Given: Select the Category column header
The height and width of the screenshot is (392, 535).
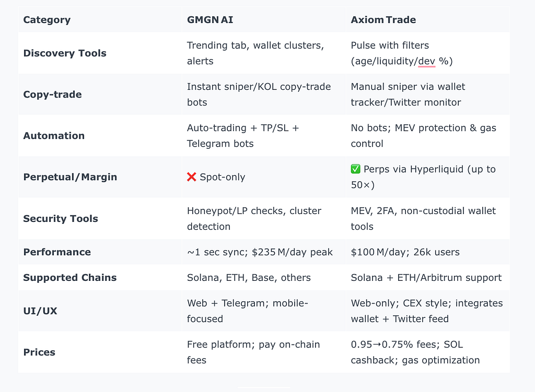Looking at the screenshot, I should click(47, 20).
